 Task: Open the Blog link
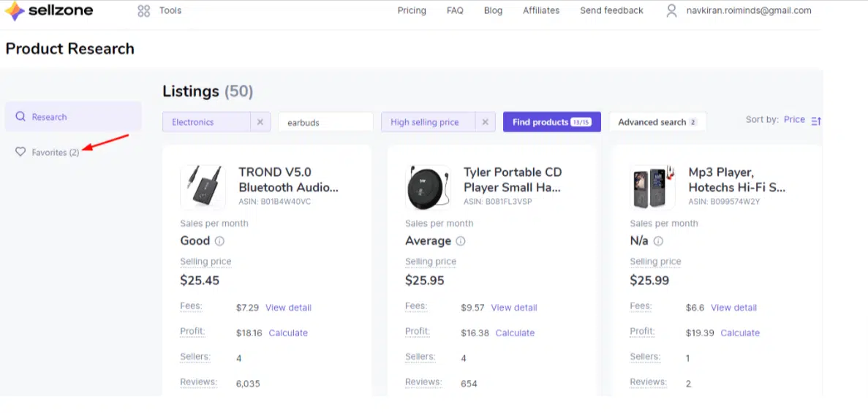coord(494,10)
